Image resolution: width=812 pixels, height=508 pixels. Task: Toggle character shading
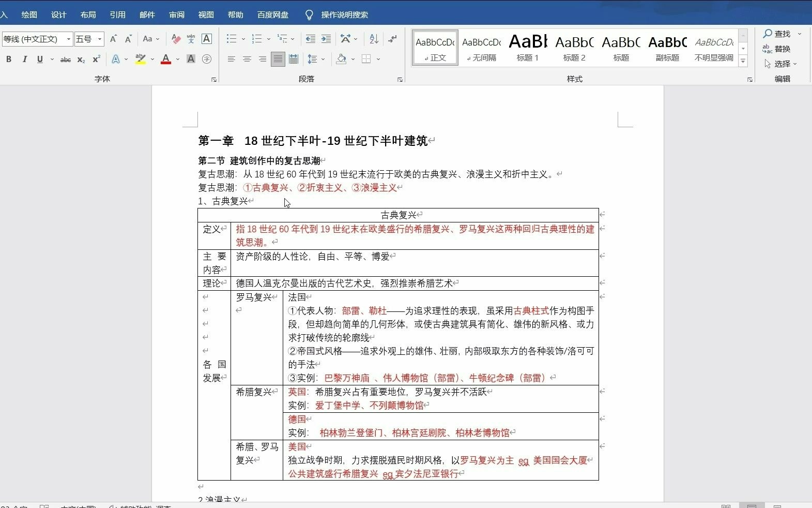(x=191, y=59)
